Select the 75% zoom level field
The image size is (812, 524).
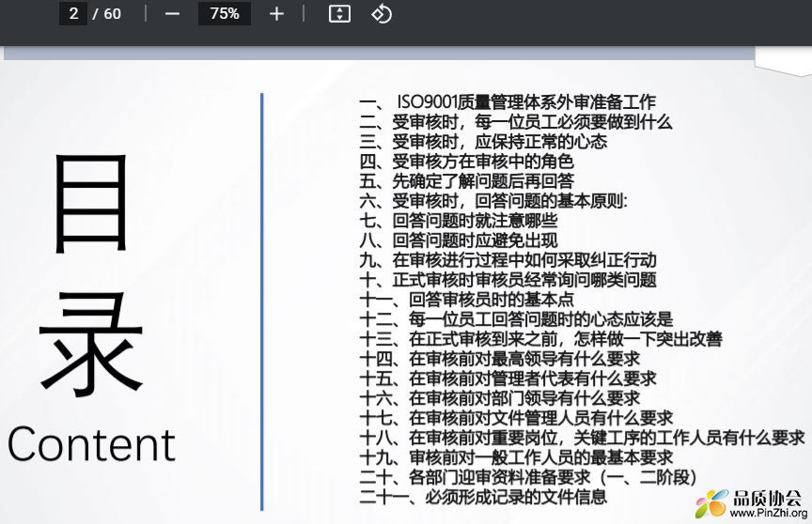pyautogui.click(x=225, y=13)
